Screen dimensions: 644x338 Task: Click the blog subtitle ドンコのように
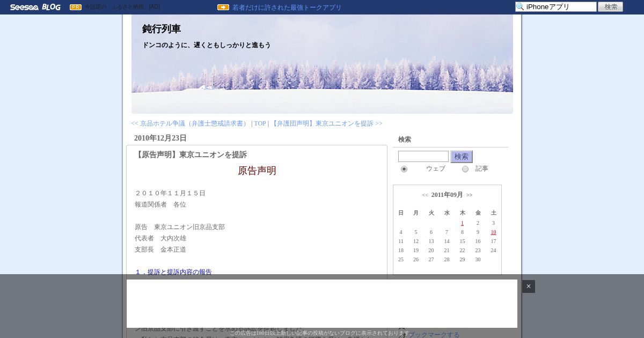point(207,45)
